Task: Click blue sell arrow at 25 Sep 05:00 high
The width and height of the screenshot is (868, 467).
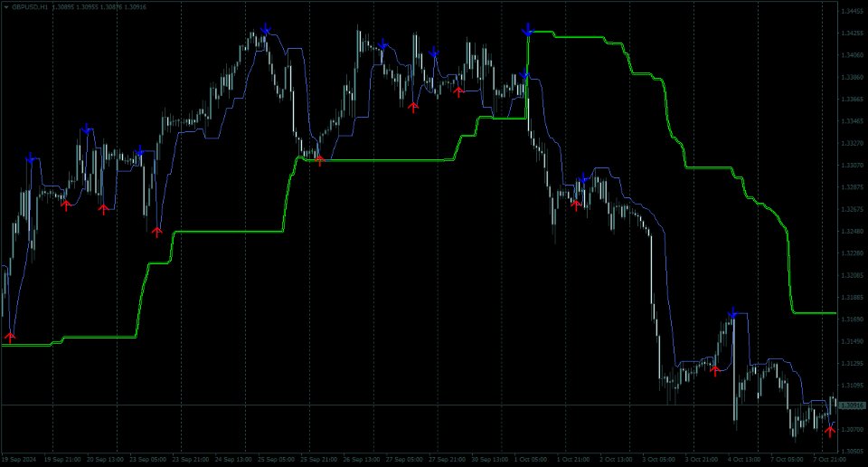Action: coord(266,29)
